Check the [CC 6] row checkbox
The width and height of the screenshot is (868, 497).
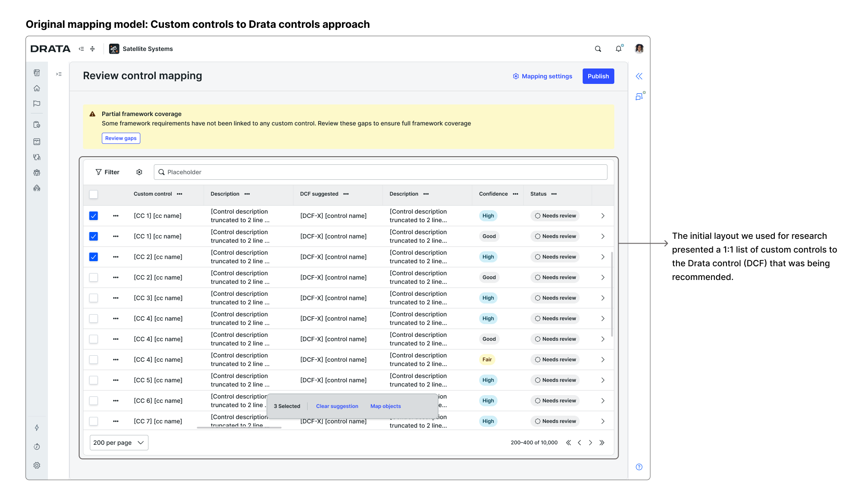pyautogui.click(x=94, y=401)
